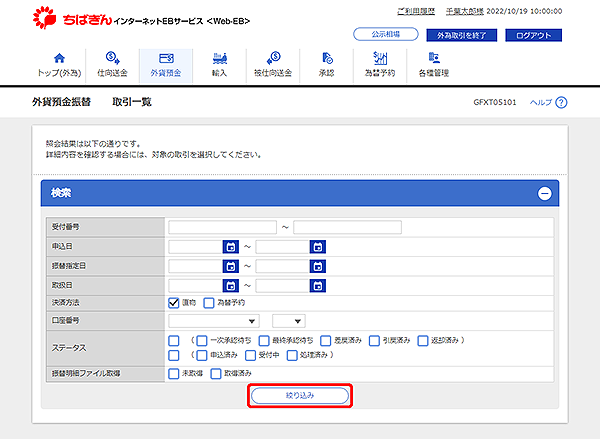The width and height of the screenshot is (600, 439).
Task: Open calendar for 振替指定日 start date
Action: click(x=231, y=266)
